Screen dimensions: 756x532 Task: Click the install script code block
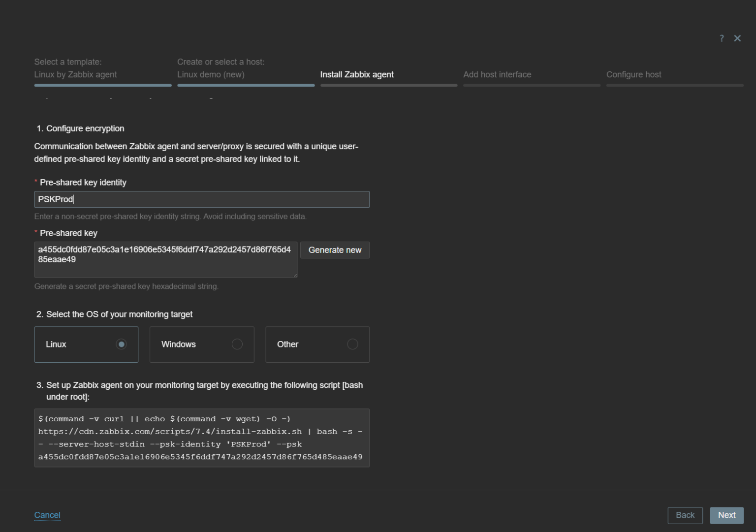(x=202, y=438)
